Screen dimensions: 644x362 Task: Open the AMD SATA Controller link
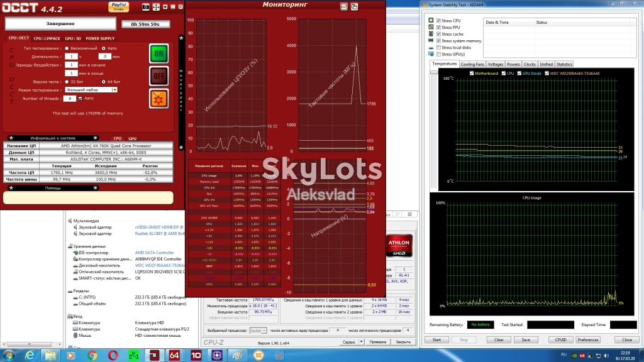155,253
